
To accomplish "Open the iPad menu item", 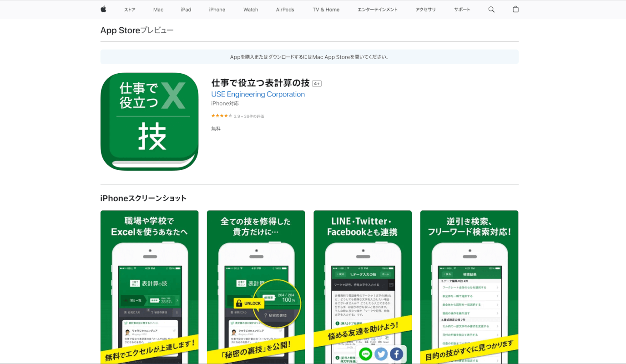I will coord(186,10).
